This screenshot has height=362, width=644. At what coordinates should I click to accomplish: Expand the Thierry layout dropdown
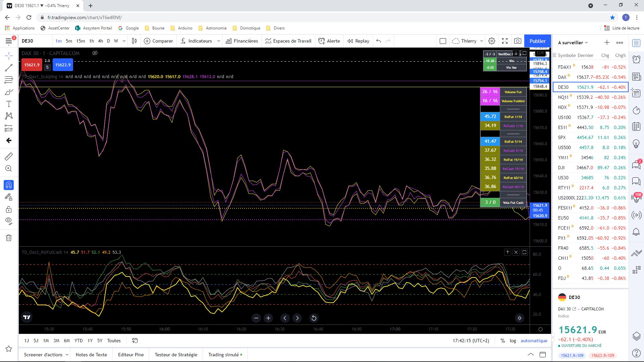[482, 41]
